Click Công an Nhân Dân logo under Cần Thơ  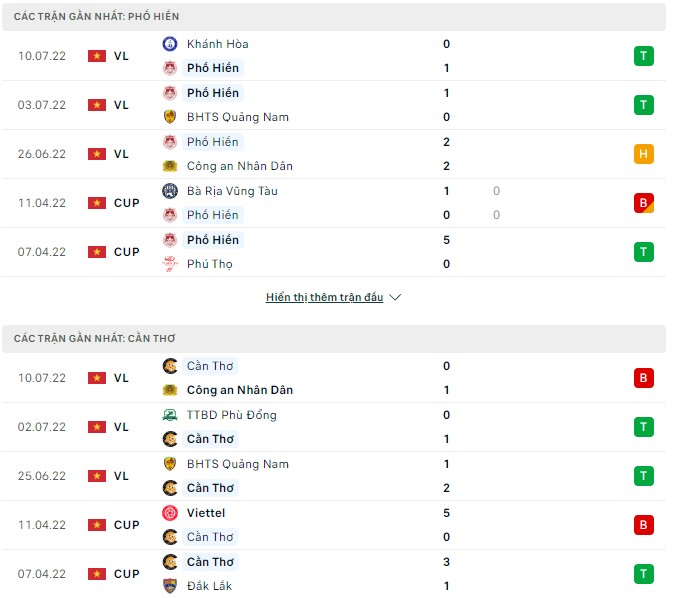[170, 390]
